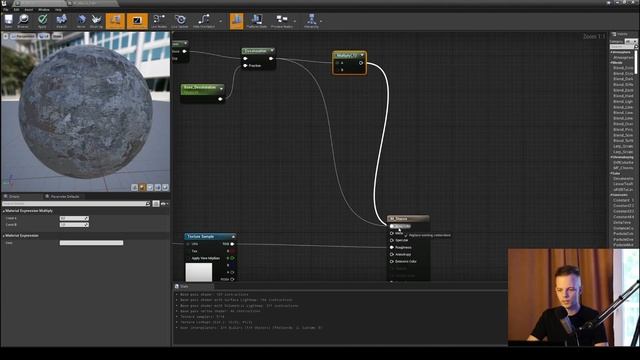Click the Save toolbar icon
Viewport: 640px width, 360px height.
[x=8, y=21]
